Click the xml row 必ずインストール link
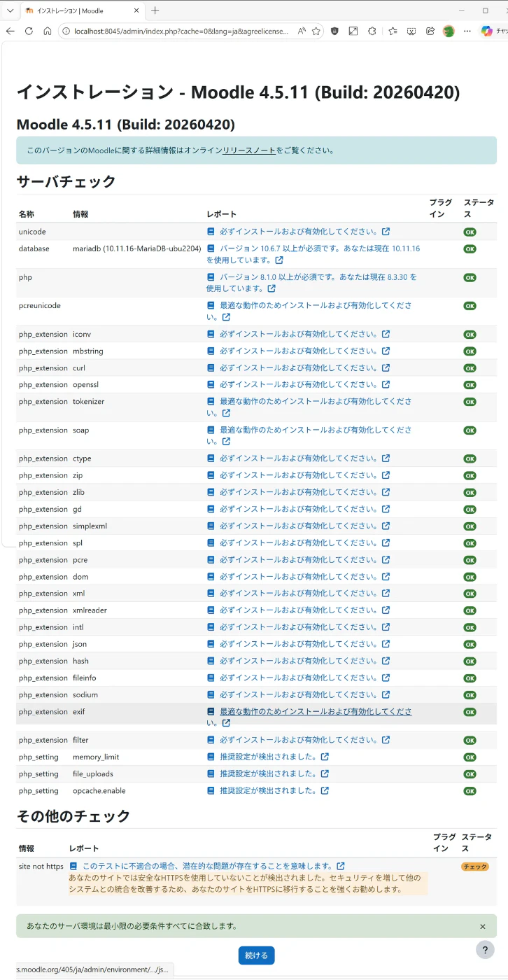The image size is (508, 980). [x=299, y=594]
